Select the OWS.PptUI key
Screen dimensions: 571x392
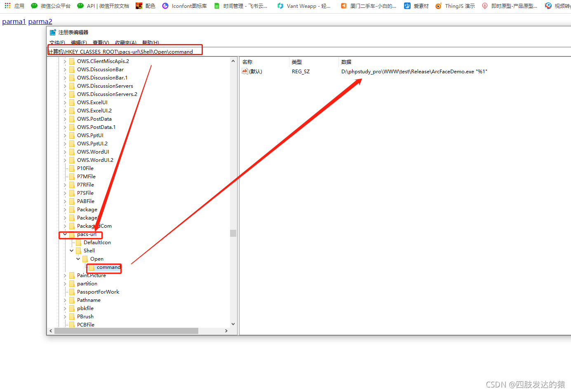pyautogui.click(x=90, y=135)
